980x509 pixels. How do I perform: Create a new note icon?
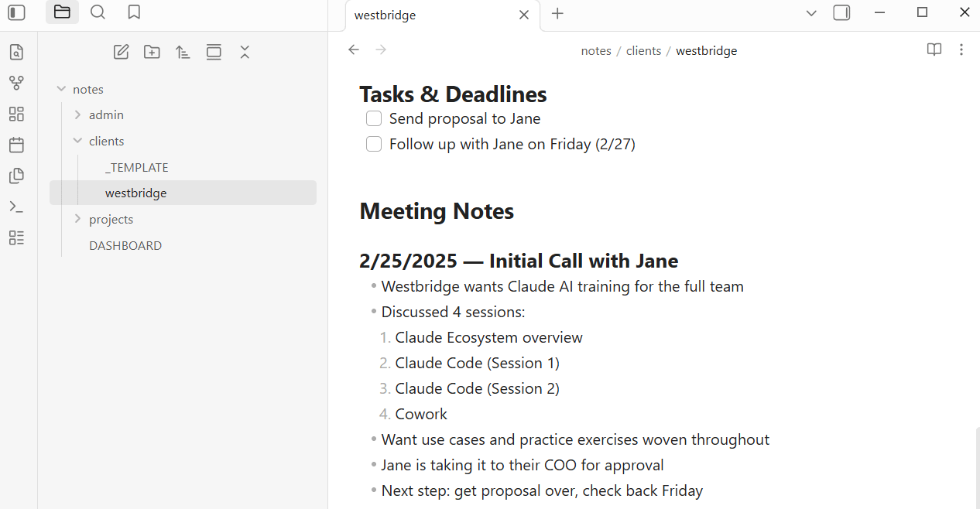[x=121, y=52]
